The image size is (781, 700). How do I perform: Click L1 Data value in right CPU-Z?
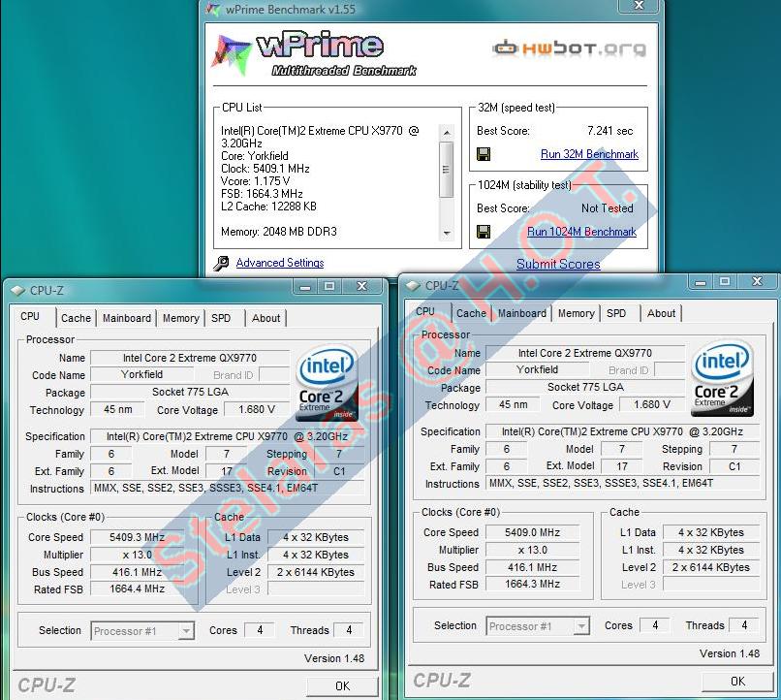point(711,532)
